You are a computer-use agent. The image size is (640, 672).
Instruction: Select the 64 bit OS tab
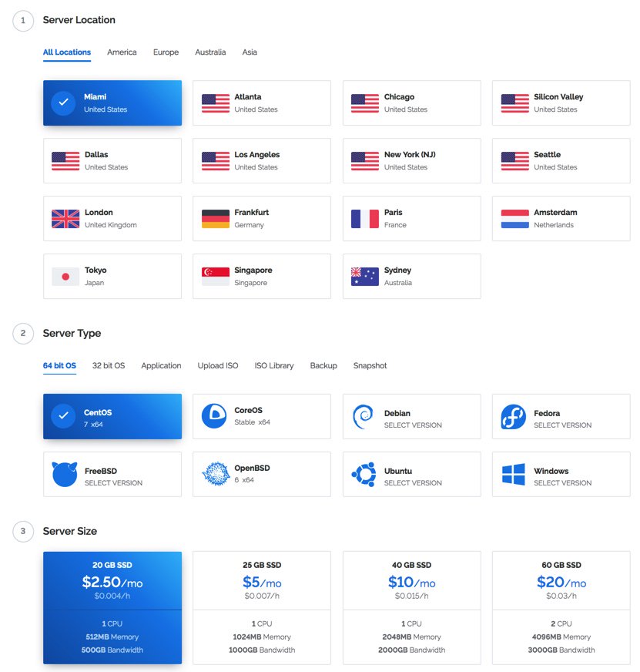[x=59, y=365]
